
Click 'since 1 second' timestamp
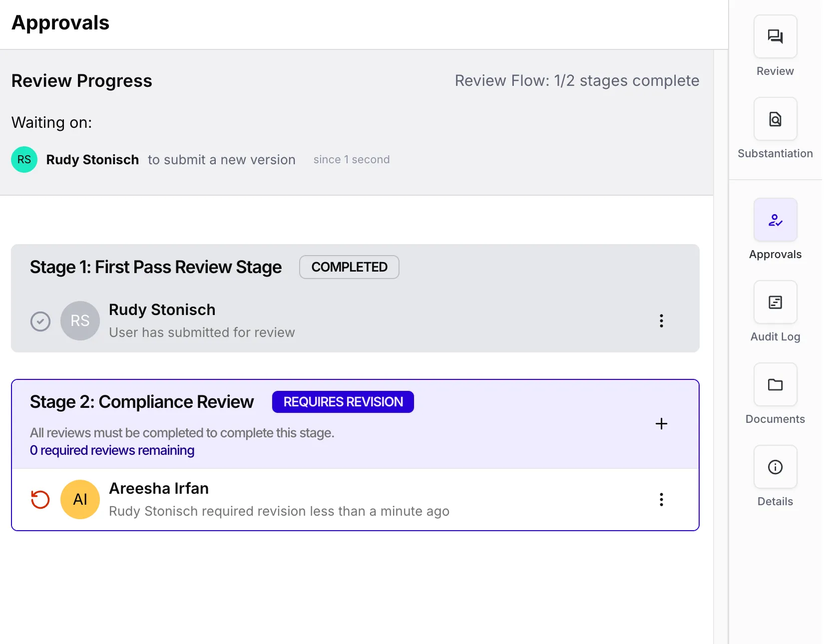click(352, 160)
